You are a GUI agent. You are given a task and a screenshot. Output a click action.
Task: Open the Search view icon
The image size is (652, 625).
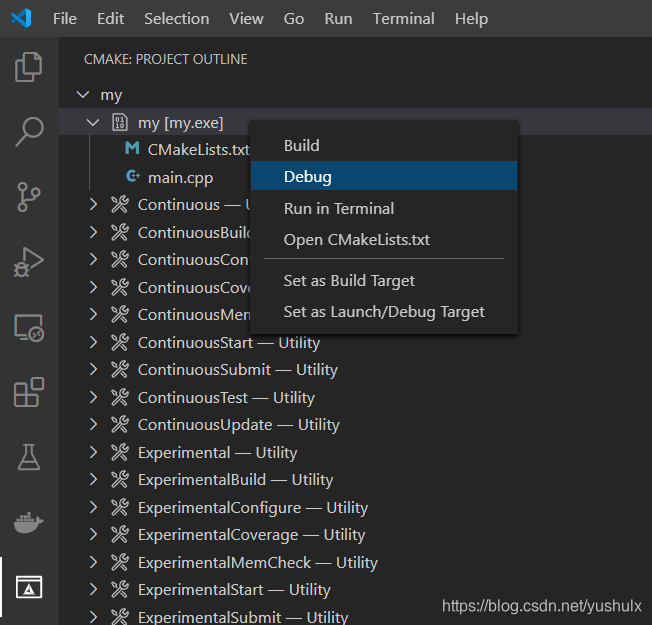click(29, 131)
